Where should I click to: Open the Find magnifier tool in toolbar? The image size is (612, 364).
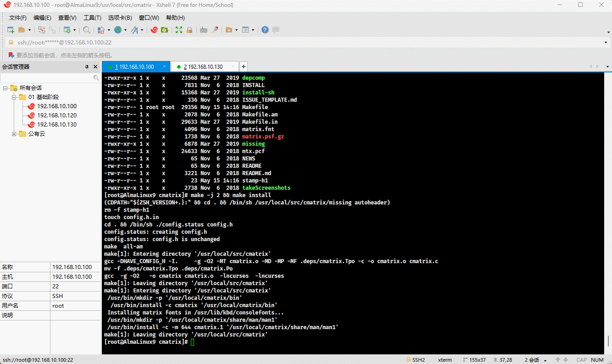click(x=87, y=30)
